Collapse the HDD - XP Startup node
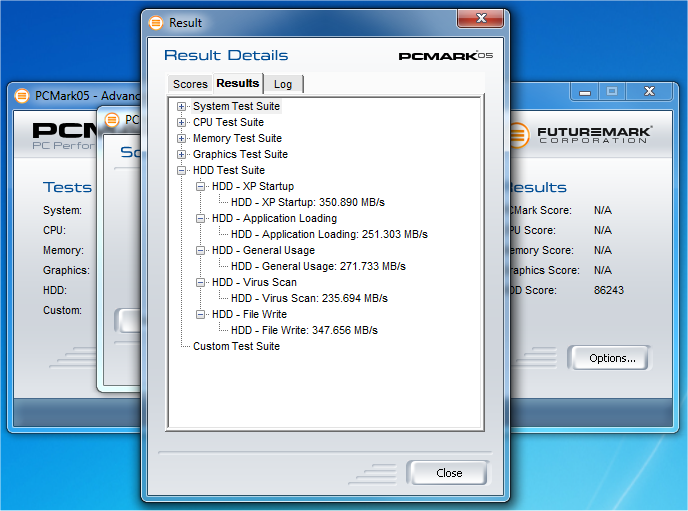 coord(200,186)
